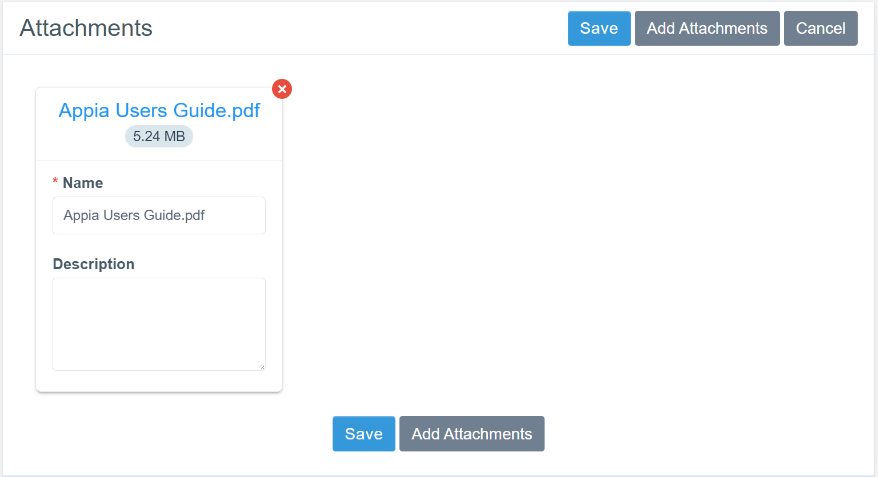Click the Attachments page heading
This screenshot has width=878, height=477.
tap(86, 28)
